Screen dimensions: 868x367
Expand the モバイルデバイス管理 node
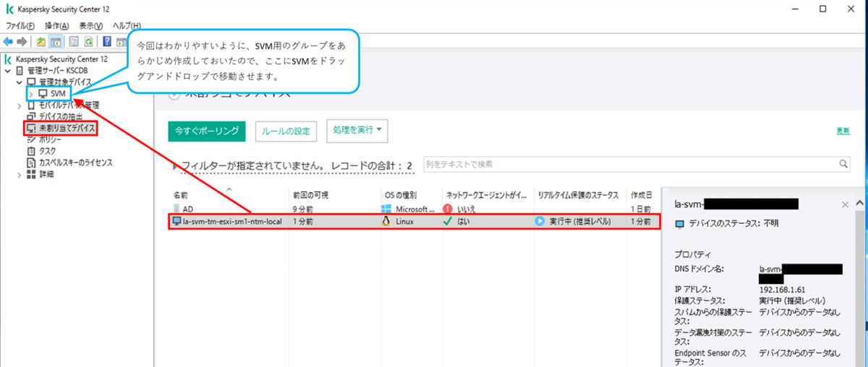(20, 105)
